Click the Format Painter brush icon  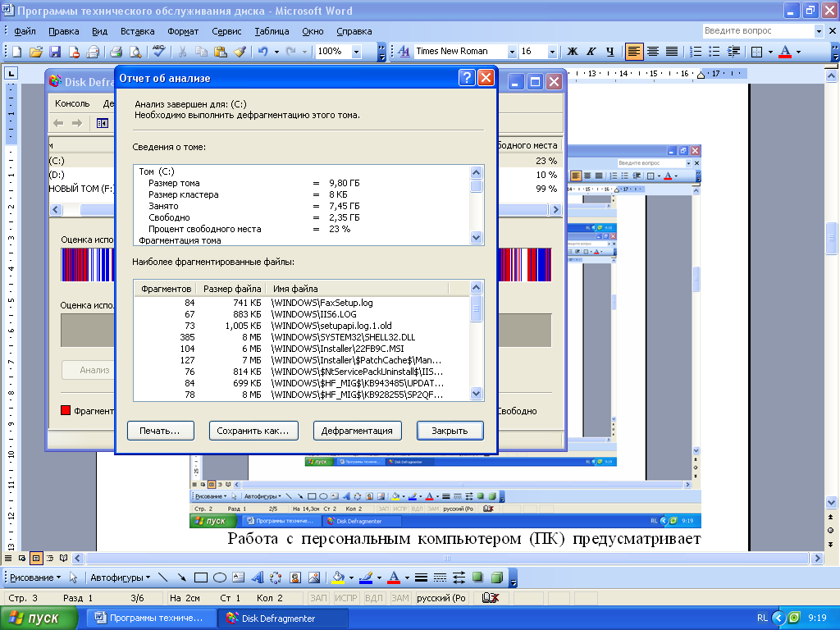240,52
